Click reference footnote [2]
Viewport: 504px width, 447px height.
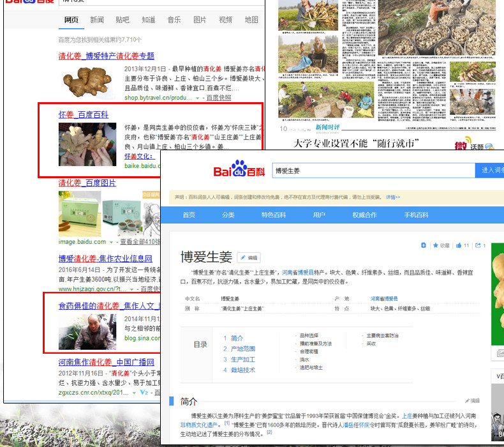(x=269, y=432)
